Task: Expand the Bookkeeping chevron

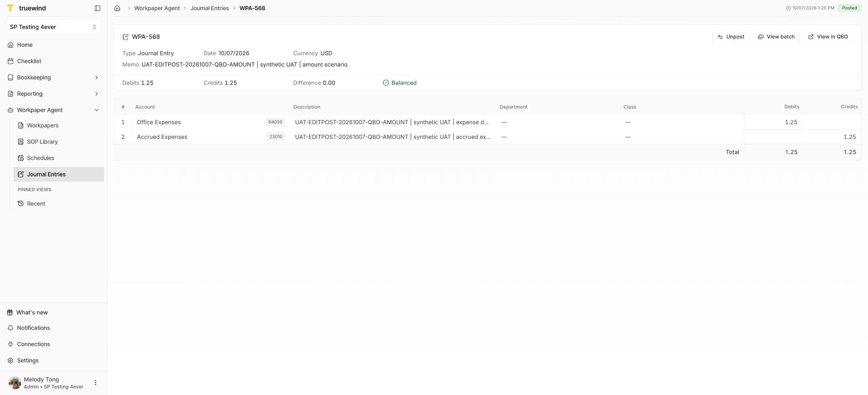Action: point(96,77)
